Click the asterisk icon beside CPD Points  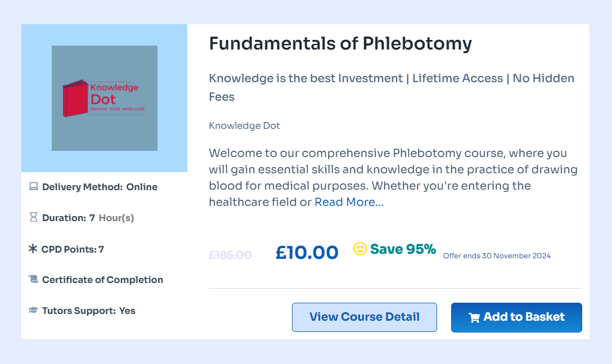[33, 248]
